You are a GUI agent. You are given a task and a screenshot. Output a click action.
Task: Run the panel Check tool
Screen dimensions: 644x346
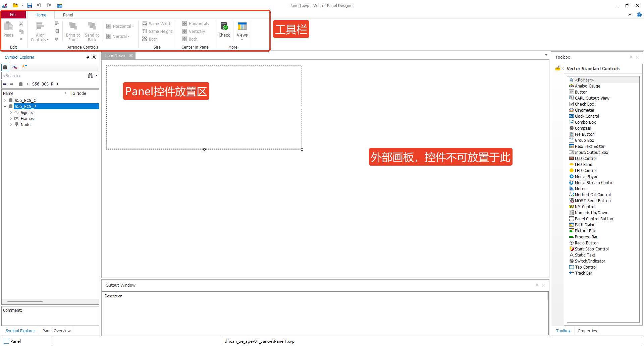224,30
